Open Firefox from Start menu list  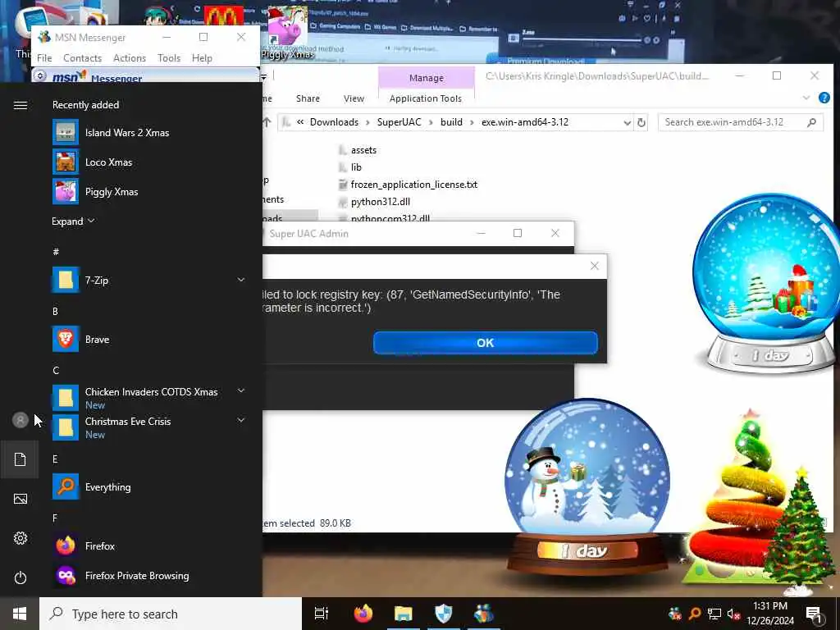coord(99,546)
